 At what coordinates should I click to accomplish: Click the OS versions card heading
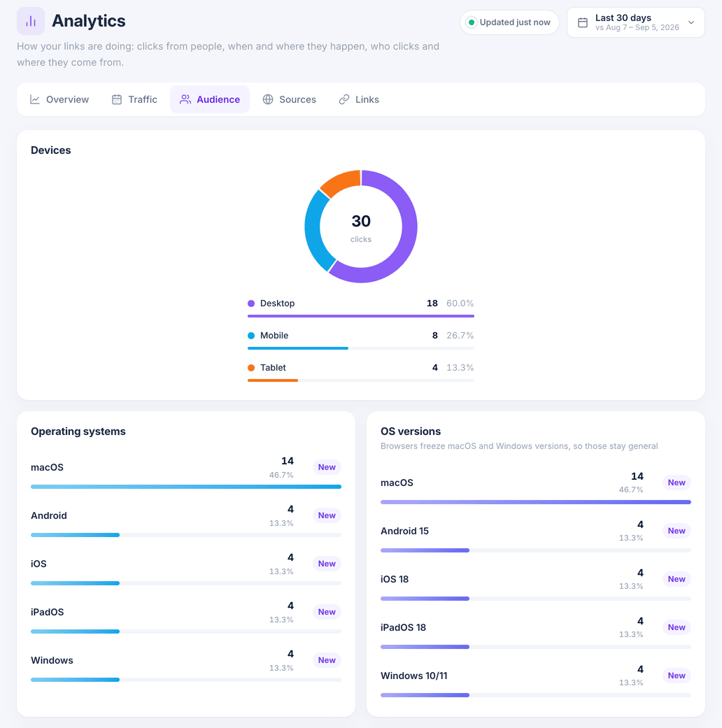pos(411,431)
